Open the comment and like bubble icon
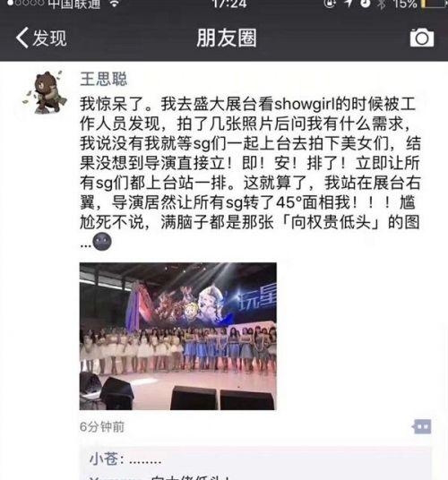Image resolution: width=448 pixels, height=480 pixels. [422, 426]
